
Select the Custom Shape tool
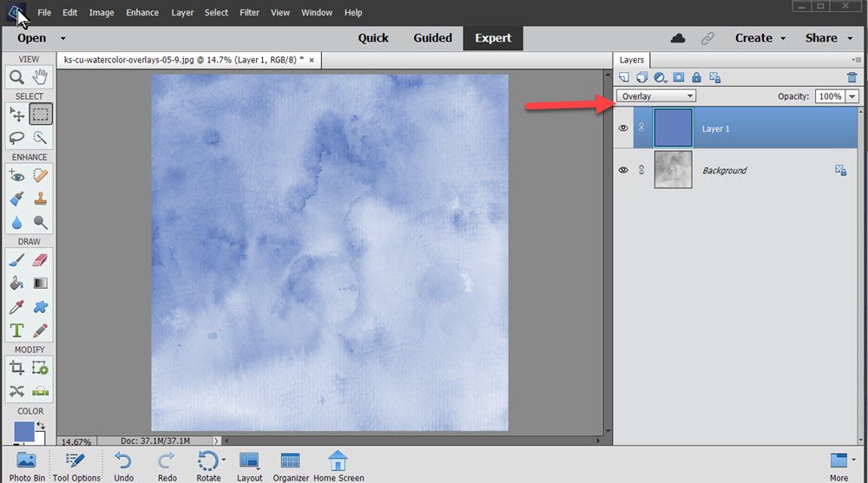(x=41, y=307)
